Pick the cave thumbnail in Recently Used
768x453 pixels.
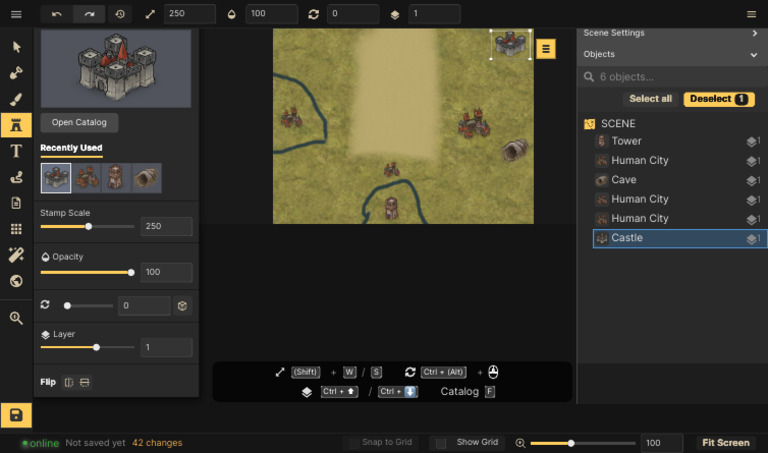point(146,178)
